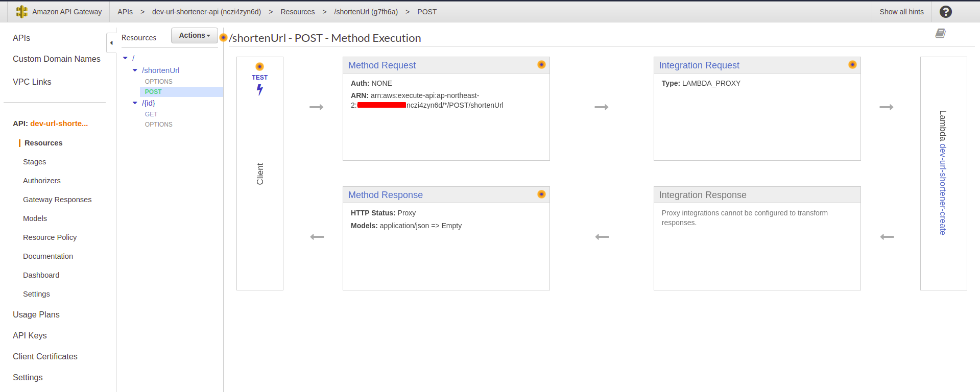
Task: Open Gateway Responses section
Action: tap(57, 200)
